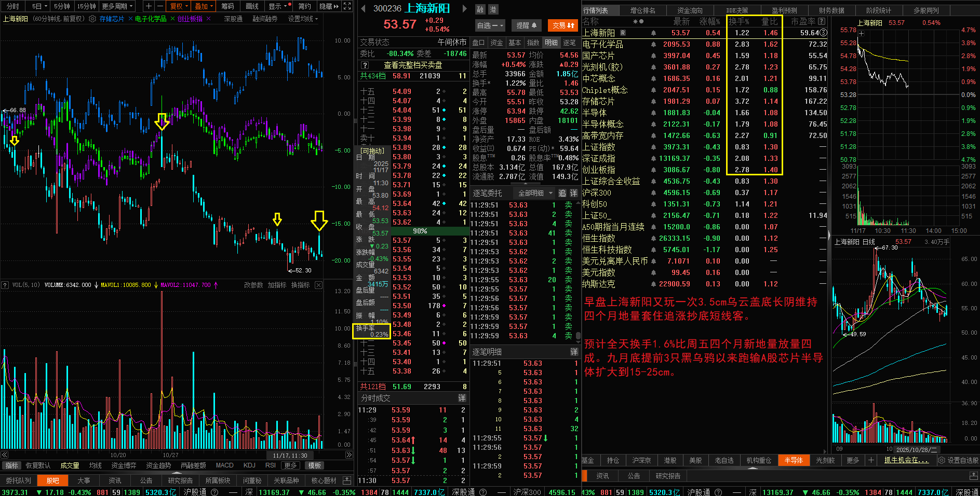The width and height of the screenshot is (980, 496).
Task: Click 改参数 to edit indicator parameters
Action: click(253, 285)
